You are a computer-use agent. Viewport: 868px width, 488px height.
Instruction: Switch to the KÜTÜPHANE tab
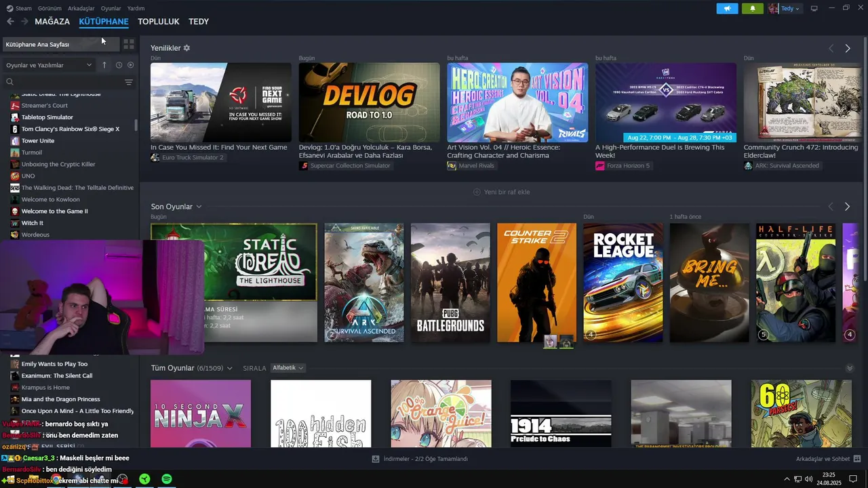click(x=104, y=22)
